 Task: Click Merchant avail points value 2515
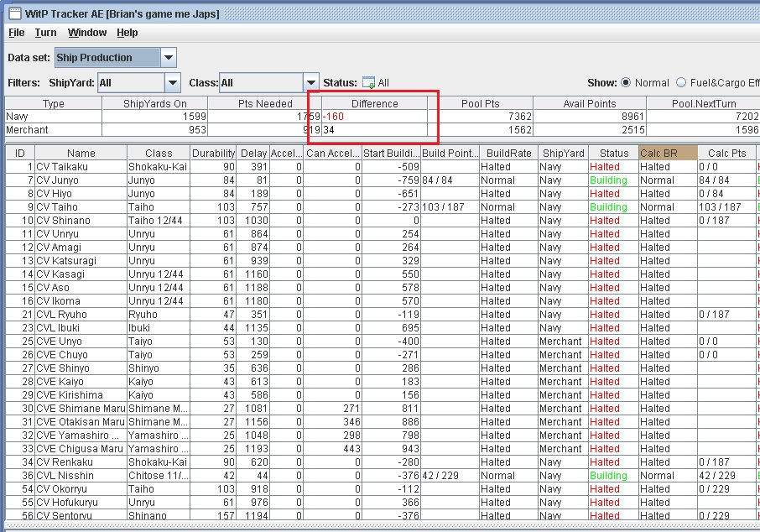point(632,130)
